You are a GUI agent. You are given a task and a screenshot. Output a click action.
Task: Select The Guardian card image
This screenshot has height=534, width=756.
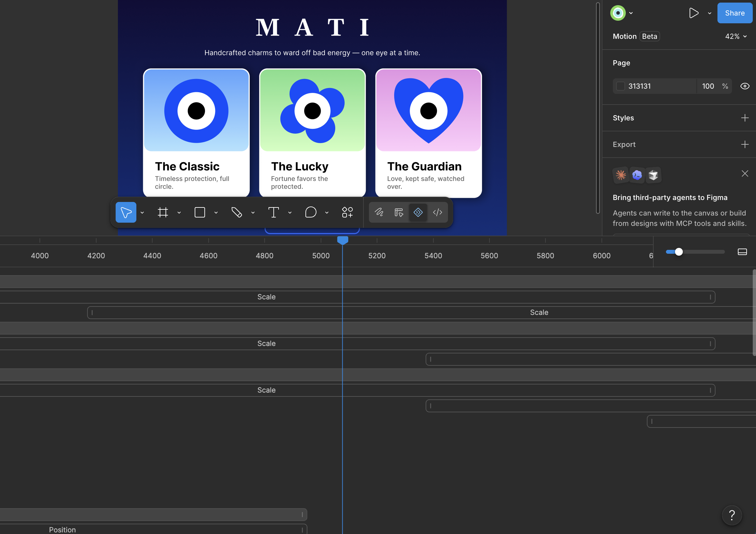coord(429,111)
